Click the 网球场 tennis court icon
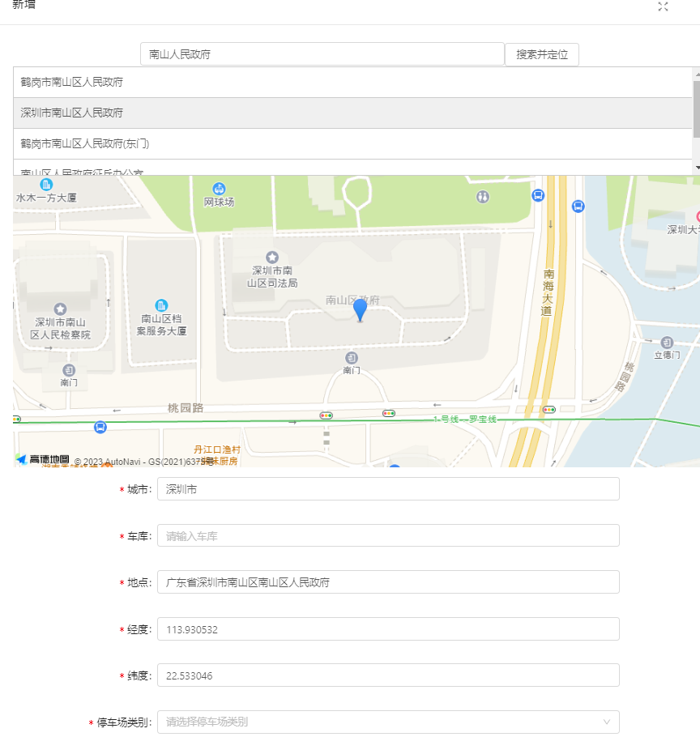Image resolution: width=700 pixels, height=737 pixels. tap(219, 189)
